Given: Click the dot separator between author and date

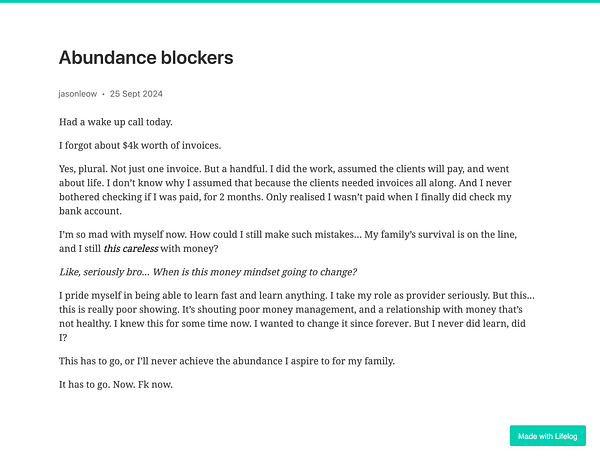Looking at the screenshot, I should tap(103, 94).
